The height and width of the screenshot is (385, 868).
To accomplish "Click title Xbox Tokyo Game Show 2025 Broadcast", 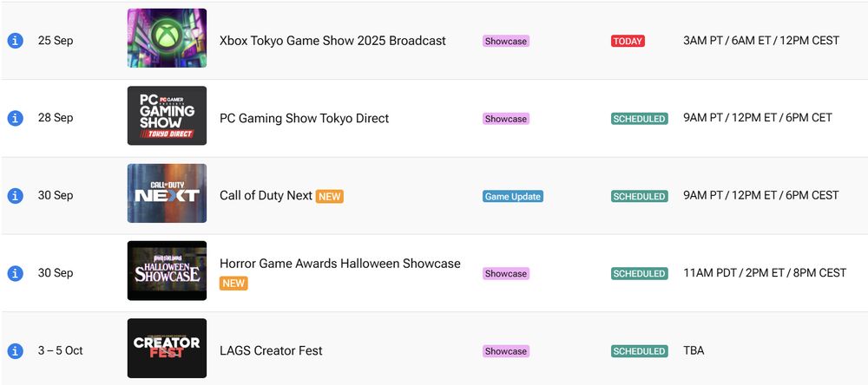I will (x=332, y=41).
